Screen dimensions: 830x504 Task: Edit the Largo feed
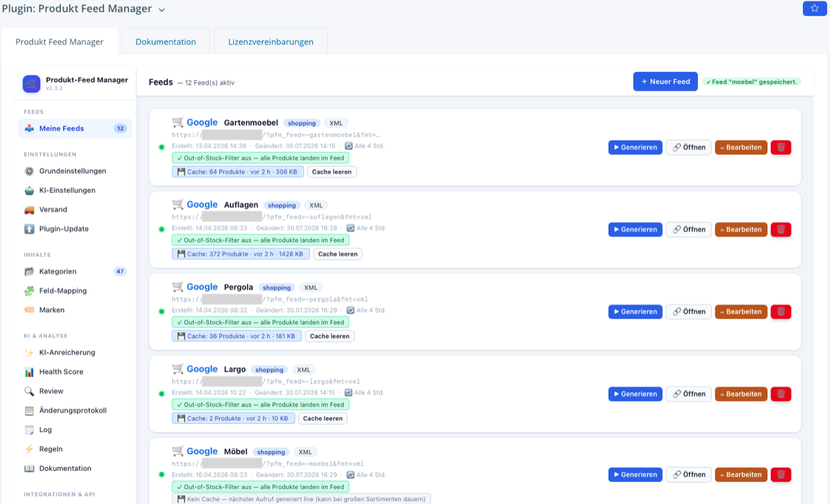click(x=741, y=394)
